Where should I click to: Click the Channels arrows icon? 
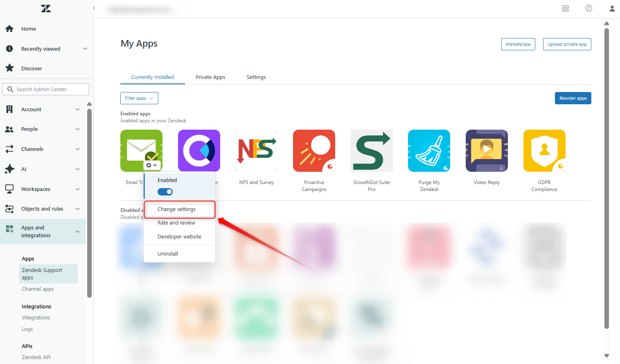[9, 149]
